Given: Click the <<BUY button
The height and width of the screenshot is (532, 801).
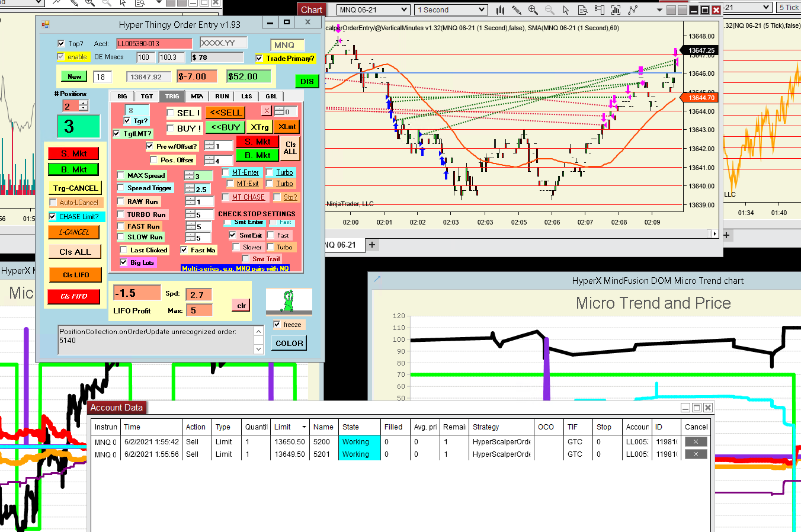Looking at the screenshot, I should tap(226, 127).
